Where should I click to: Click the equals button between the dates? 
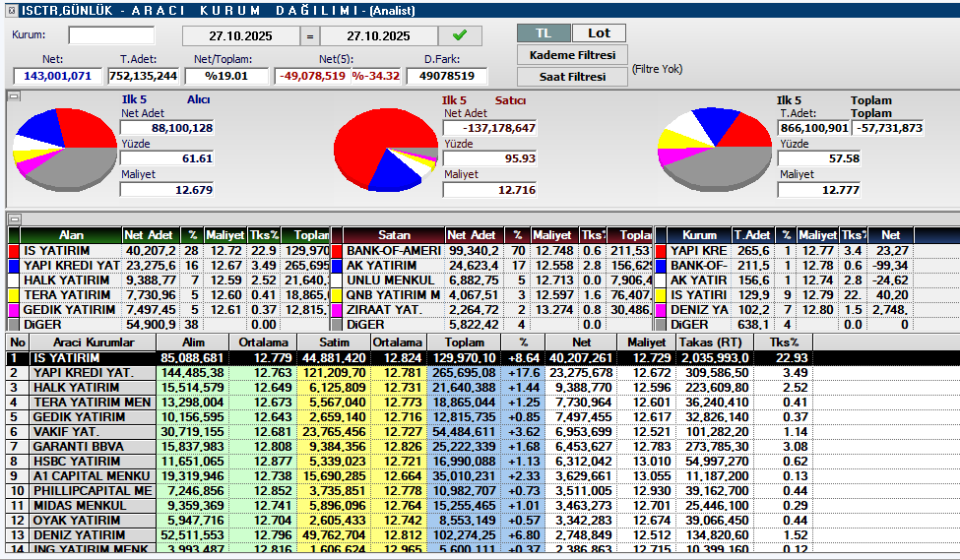click(310, 36)
